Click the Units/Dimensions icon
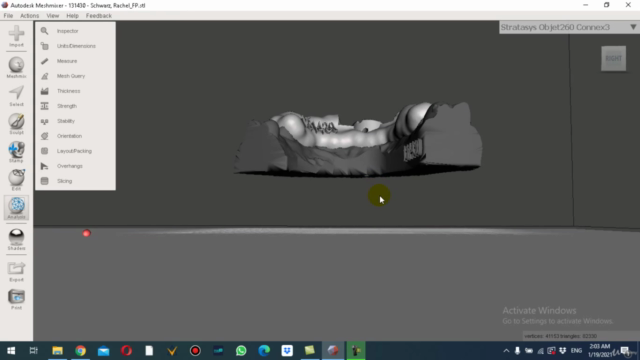The image size is (640, 360). tap(44, 46)
